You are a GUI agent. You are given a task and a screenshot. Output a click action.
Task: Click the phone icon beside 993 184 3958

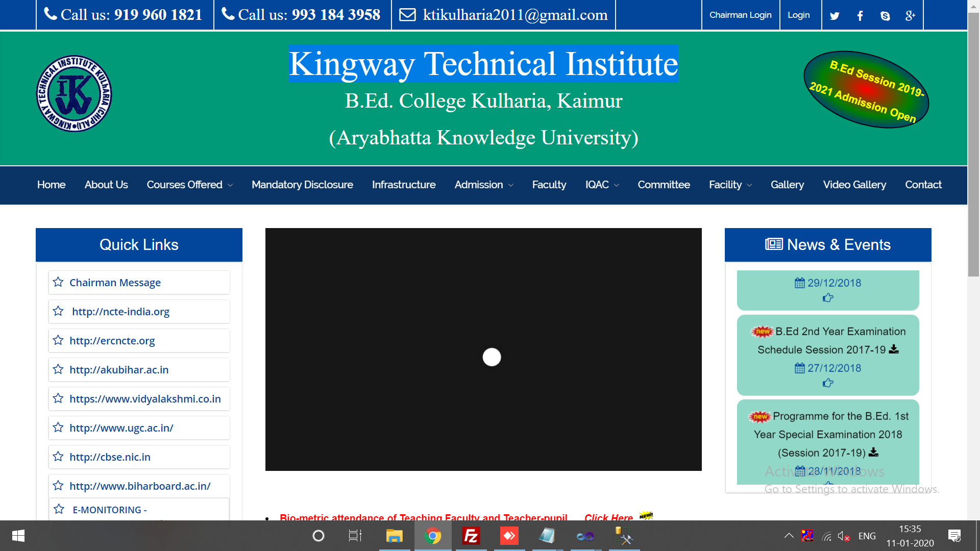coord(228,14)
